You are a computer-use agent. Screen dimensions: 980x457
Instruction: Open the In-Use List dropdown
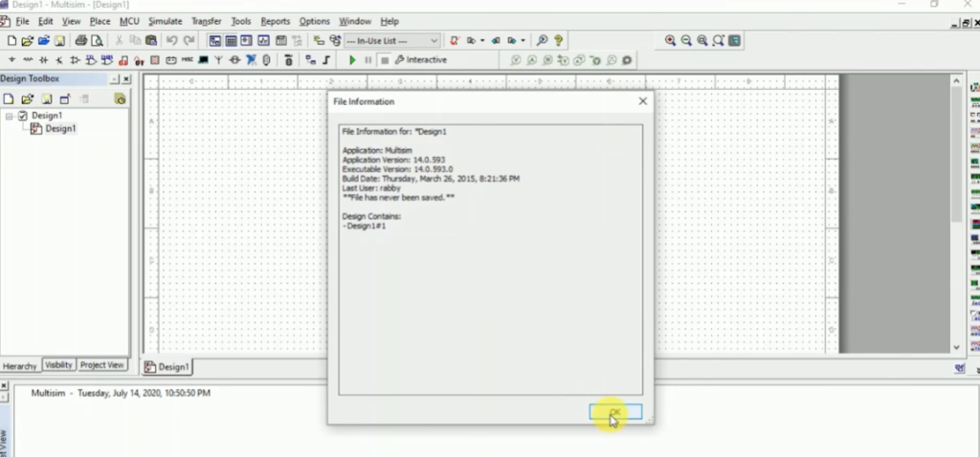point(391,40)
